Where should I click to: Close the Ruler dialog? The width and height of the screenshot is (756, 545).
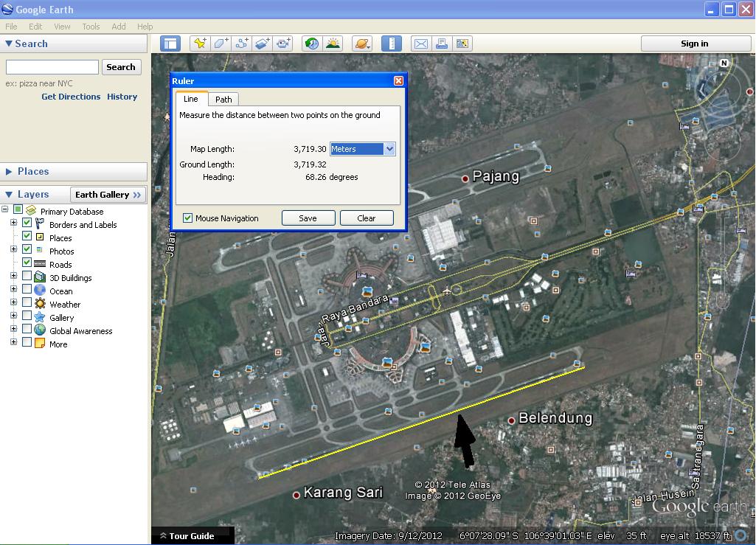coord(398,80)
